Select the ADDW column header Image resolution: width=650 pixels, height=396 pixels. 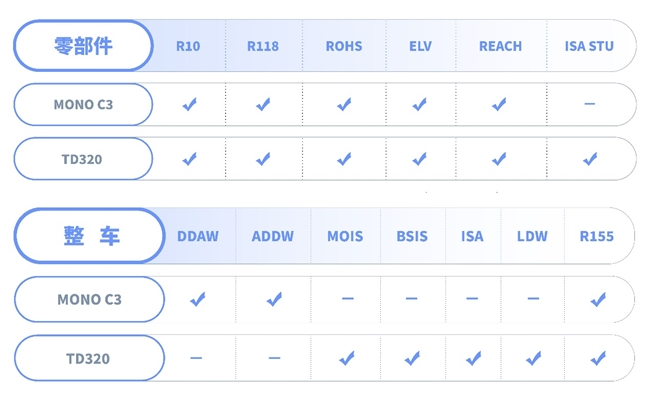pyautogui.click(x=273, y=236)
